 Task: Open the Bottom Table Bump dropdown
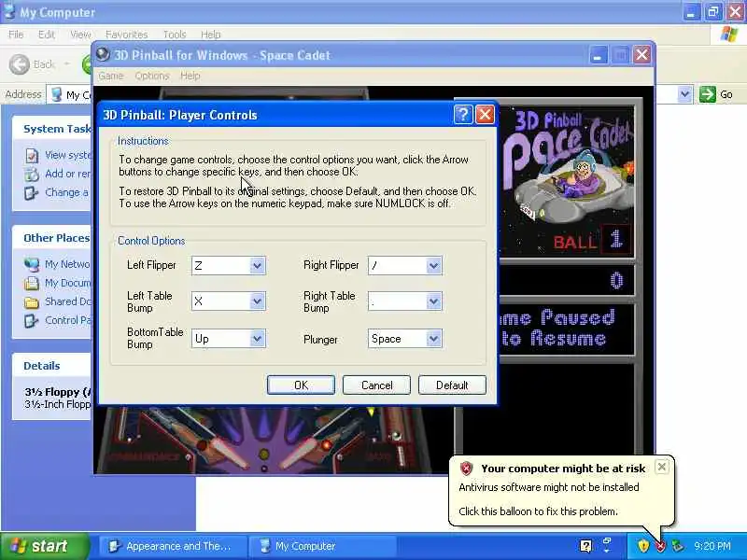(x=257, y=339)
